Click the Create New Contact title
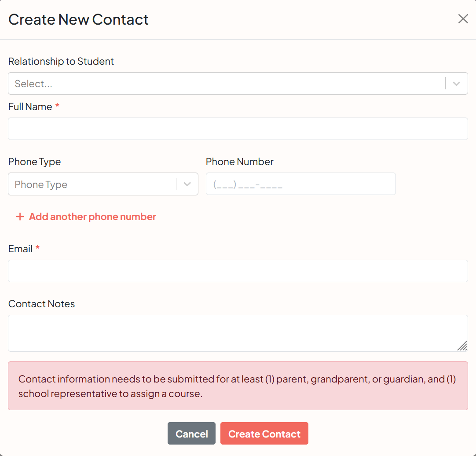 click(78, 19)
